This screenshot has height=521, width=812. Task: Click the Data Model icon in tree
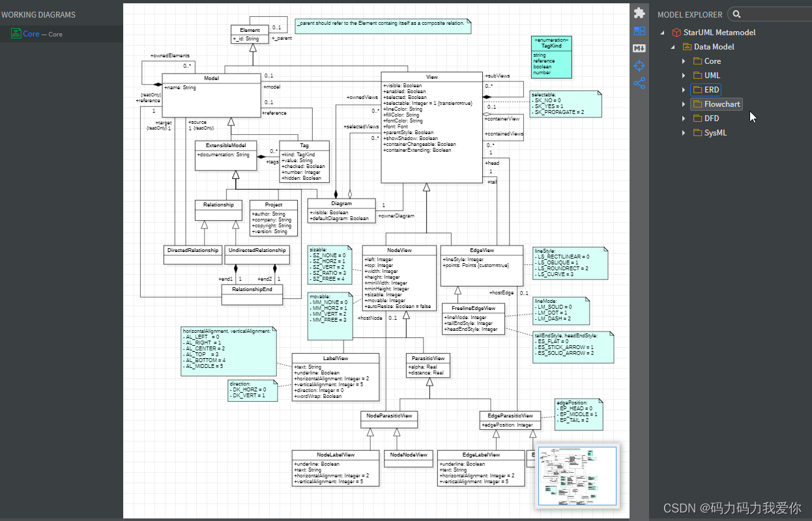click(x=687, y=47)
